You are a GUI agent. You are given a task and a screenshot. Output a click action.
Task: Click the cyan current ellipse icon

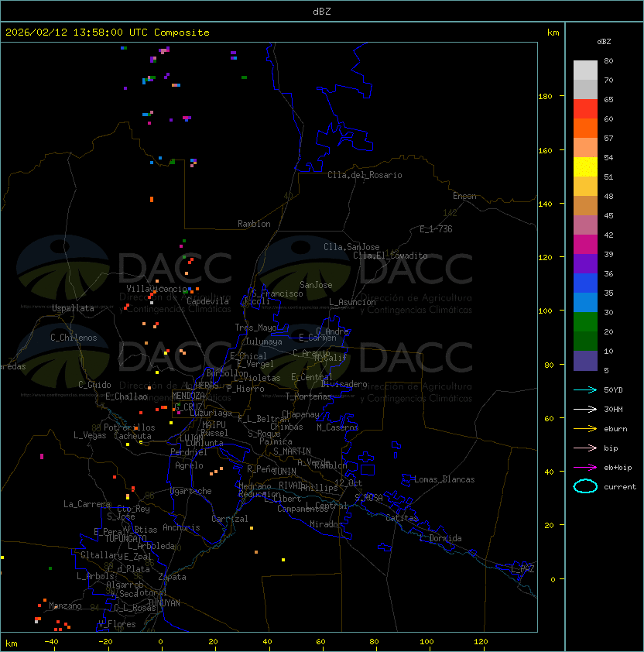tap(585, 486)
